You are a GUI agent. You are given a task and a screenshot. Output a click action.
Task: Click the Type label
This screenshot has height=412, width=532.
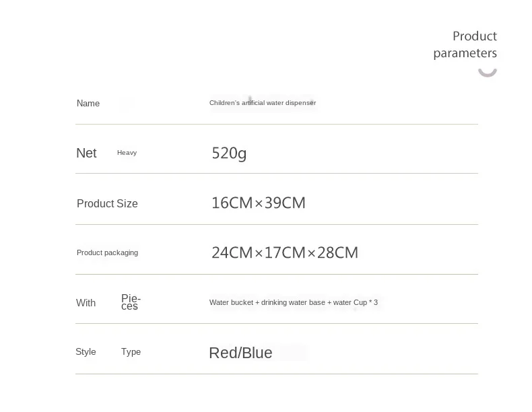(131, 352)
